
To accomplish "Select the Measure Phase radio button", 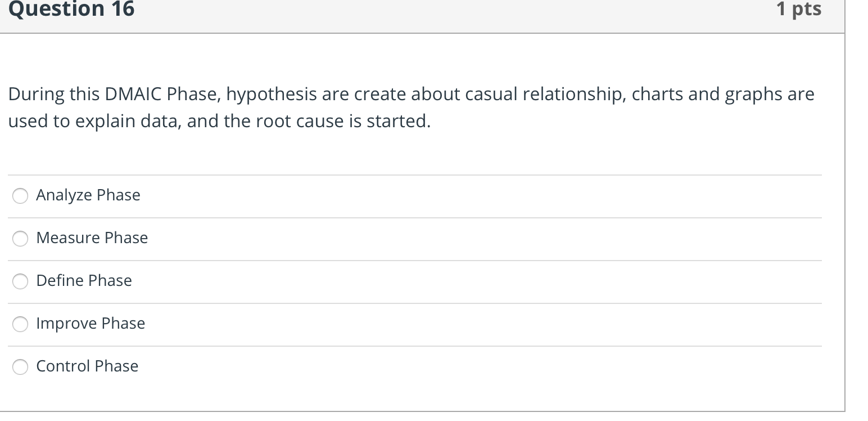I will coord(20,239).
